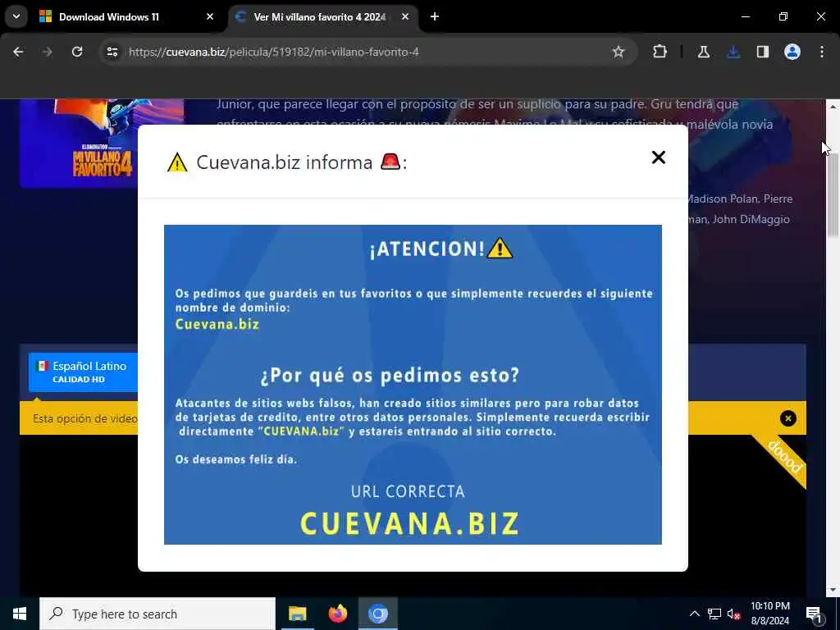Click the Pierre cast name
Screen dimensions: 840x630
778,199
